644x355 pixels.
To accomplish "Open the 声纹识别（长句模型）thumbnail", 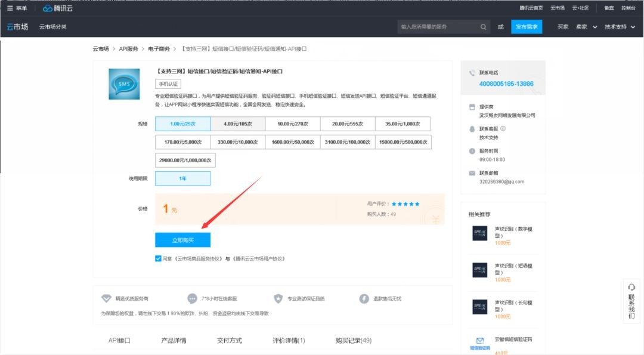I will [479, 307].
